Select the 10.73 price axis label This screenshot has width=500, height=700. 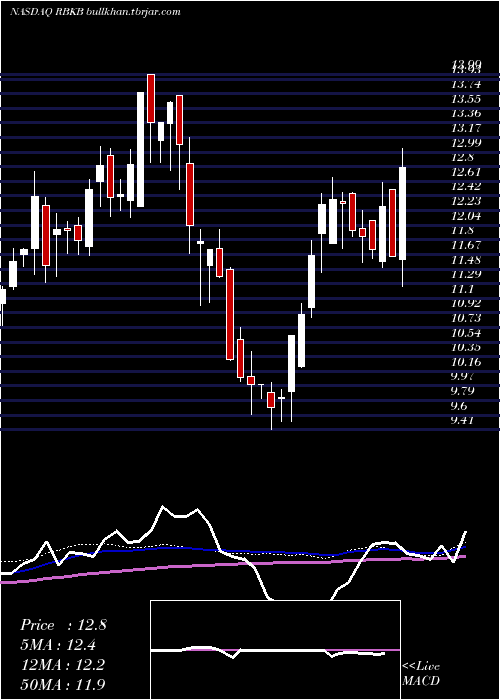[466, 318]
